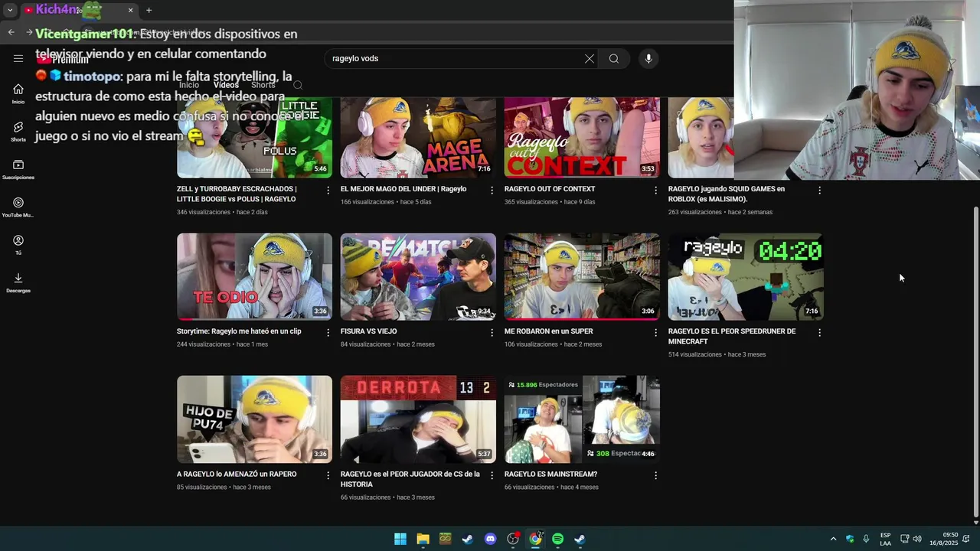This screenshot has width=980, height=551.
Task: Open video title RAGEYLO ES MAINSTREAM?
Action: click(550, 474)
